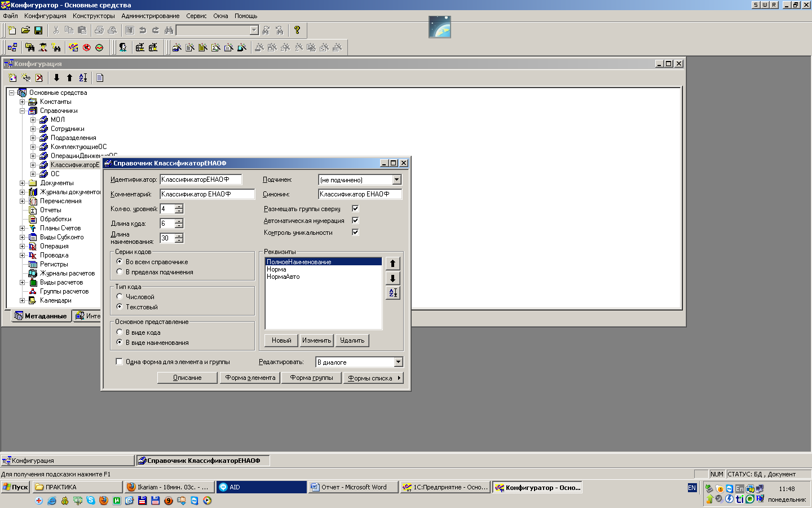Click the 'Формы списка' button

coord(373,378)
